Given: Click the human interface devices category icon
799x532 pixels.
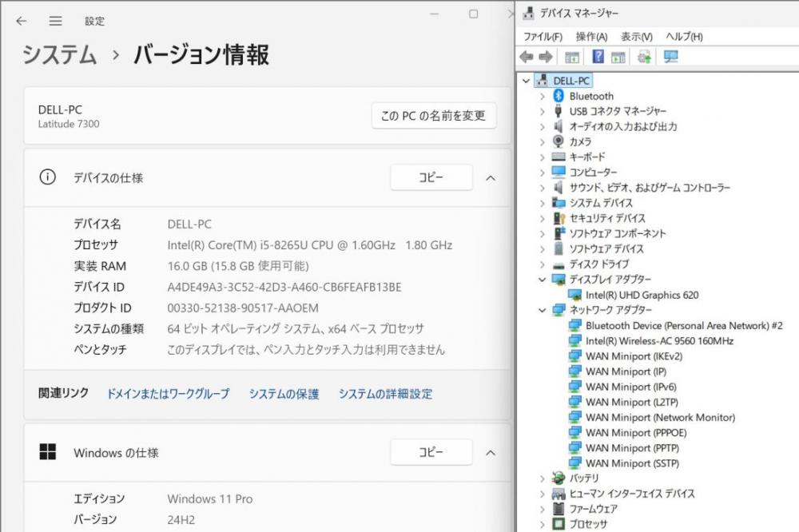Looking at the screenshot, I should [x=559, y=494].
